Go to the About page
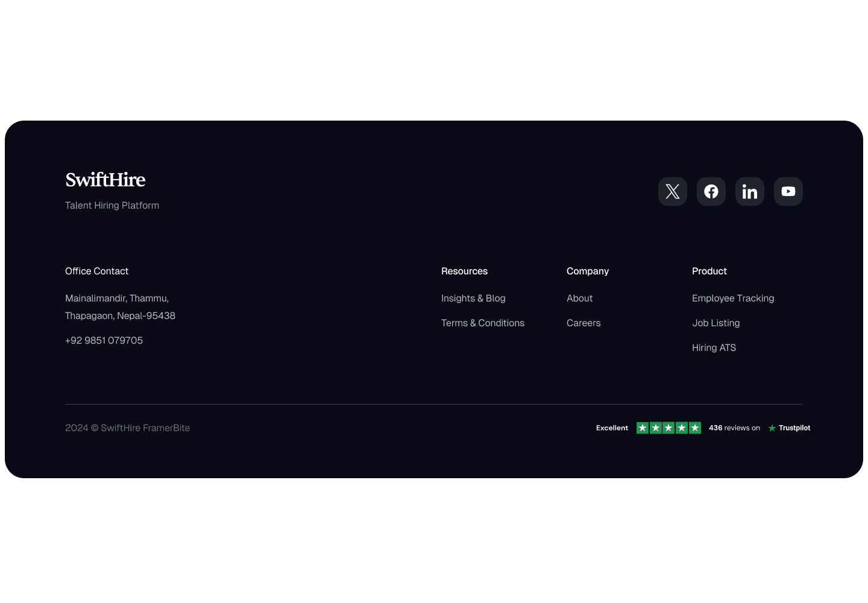The image size is (868, 603). click(x=580, y=298)
